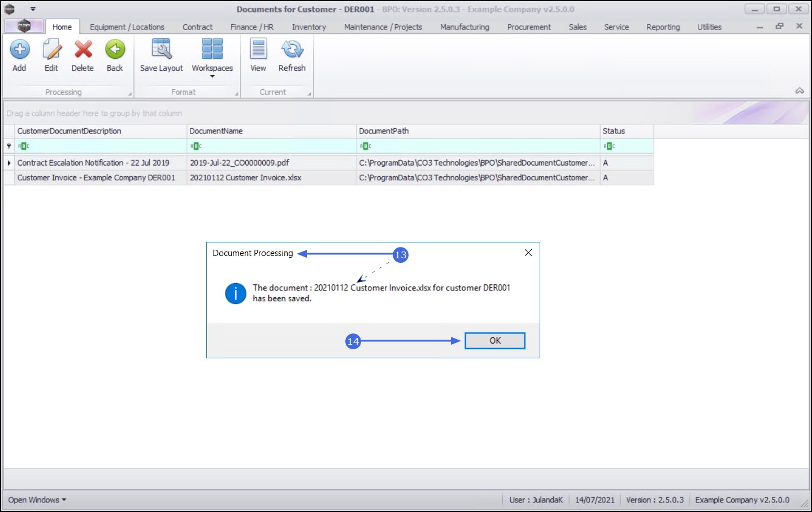The image size is (812, 512).
Task: Click OK in the Document Processing dialog
Action: [495, 341]
